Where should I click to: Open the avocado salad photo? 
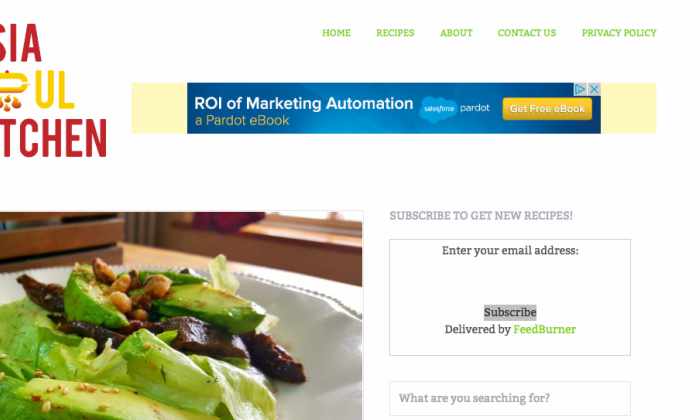pyautogui.click(x=181, y=316)
